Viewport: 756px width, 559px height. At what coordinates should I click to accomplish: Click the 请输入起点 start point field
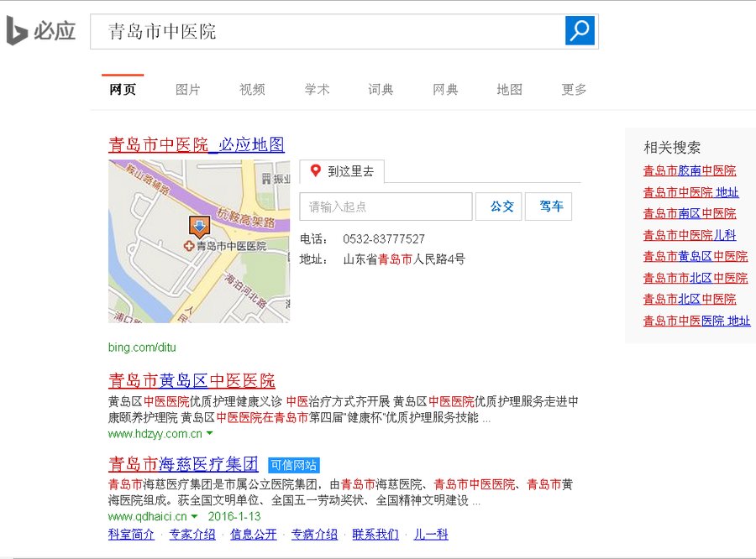pyautogui.click(x=386, y=206)
